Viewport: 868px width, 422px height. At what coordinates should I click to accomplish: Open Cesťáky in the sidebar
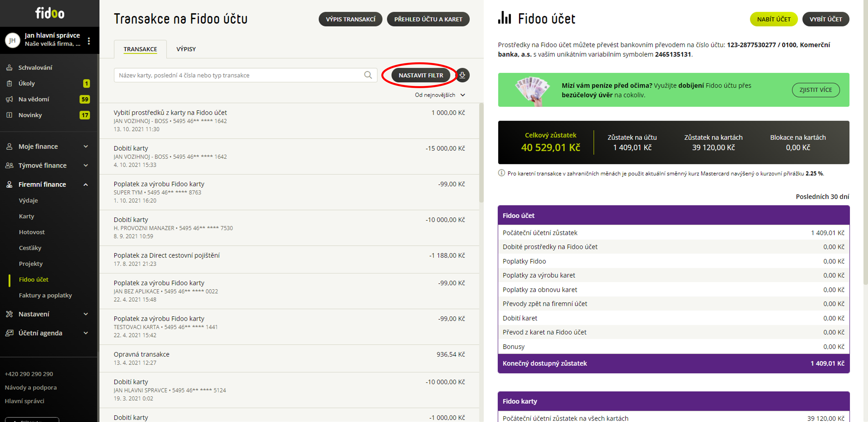(x=30, y=248)
